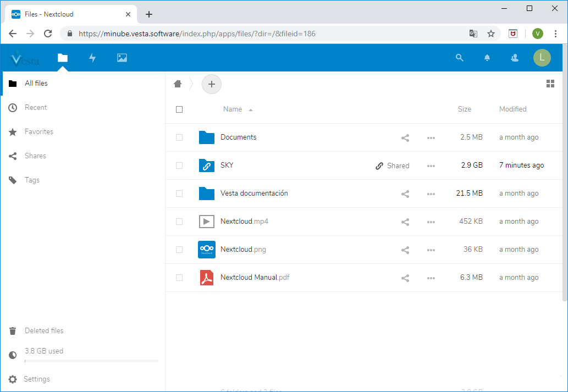
Task: Tick the select-all files checkbox
Action: point(179,109)
